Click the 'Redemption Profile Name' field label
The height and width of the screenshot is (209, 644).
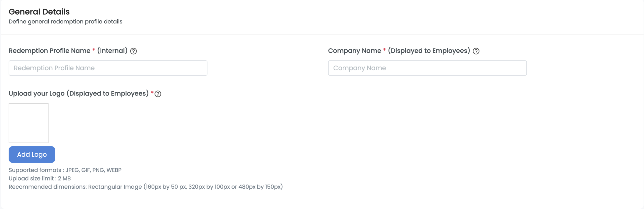pos(50,51)
